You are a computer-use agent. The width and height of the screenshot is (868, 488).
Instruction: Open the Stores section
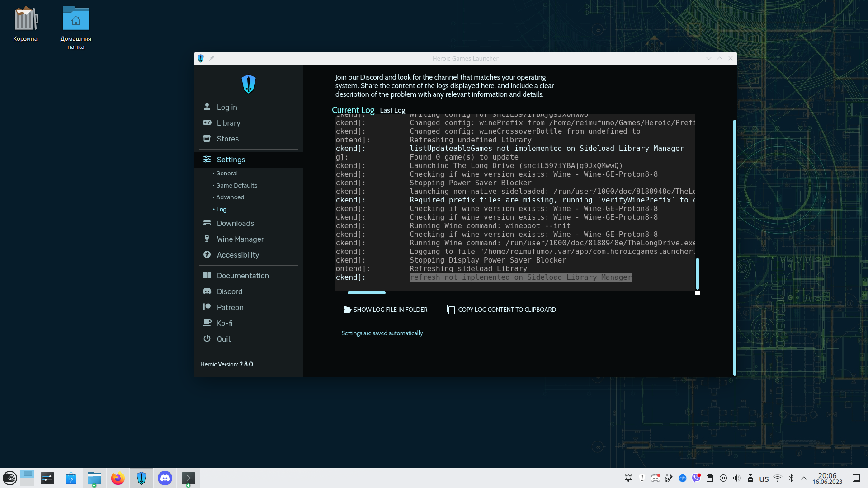pos(227,139)
